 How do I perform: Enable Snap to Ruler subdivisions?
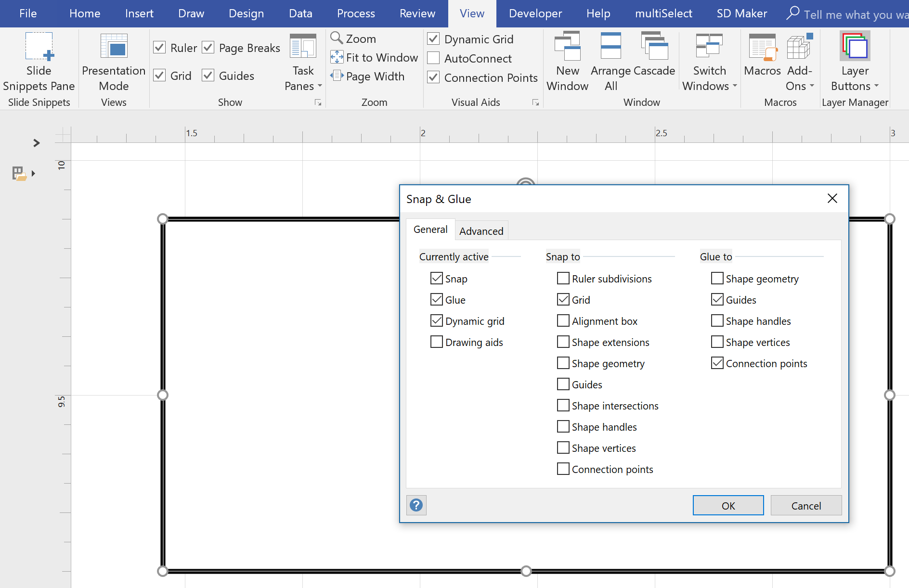click(x=562, y=278)
